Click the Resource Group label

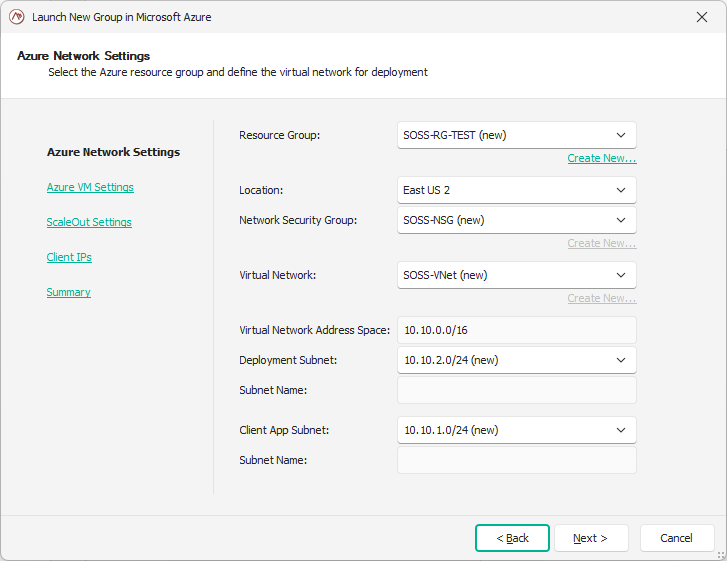coord(280,135)
